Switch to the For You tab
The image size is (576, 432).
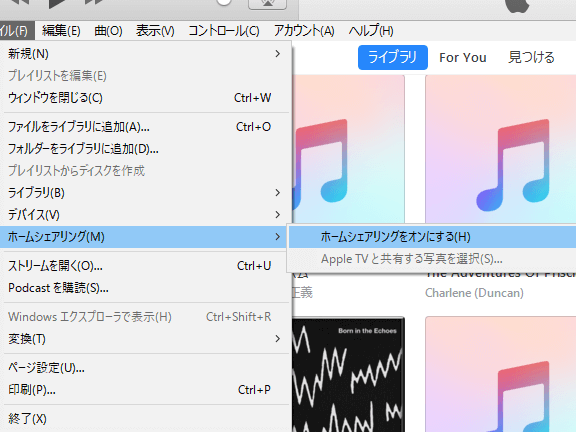click(463, 58)
